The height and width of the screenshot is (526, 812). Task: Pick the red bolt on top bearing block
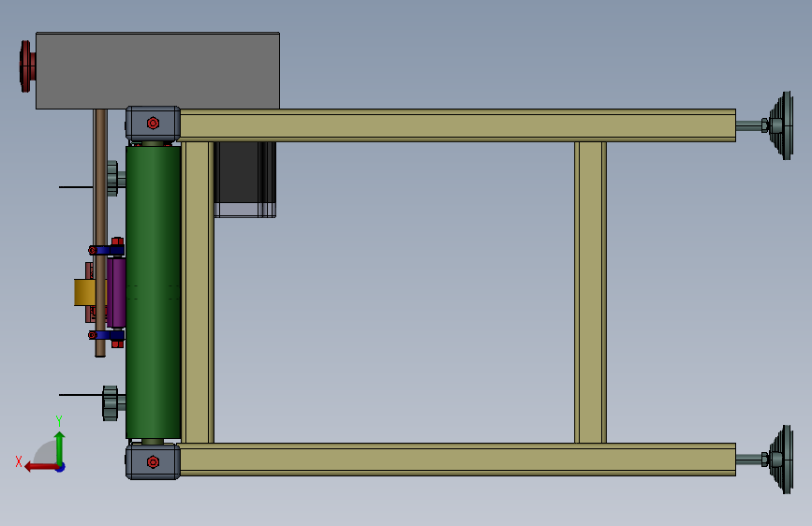coord(153,124)
